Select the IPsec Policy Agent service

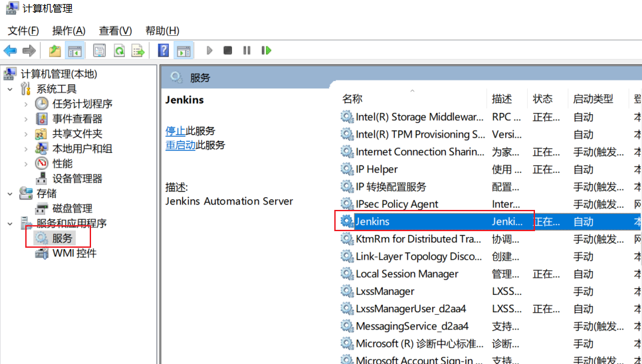pos(490,204)
